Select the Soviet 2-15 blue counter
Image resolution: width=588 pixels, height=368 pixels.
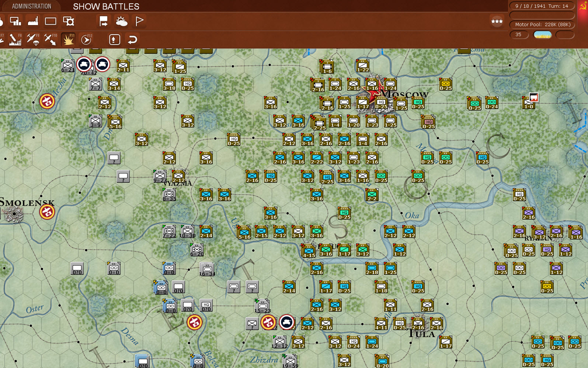261,232
